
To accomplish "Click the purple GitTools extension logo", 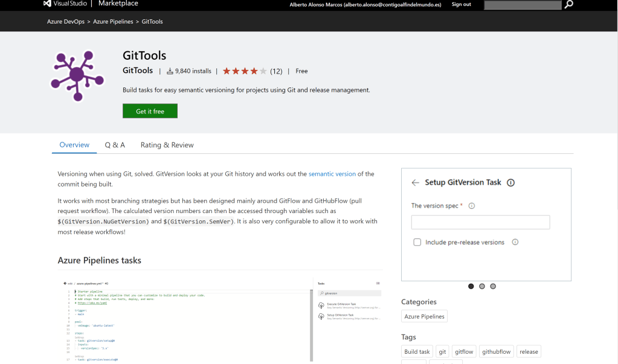I will pos(77,76).
